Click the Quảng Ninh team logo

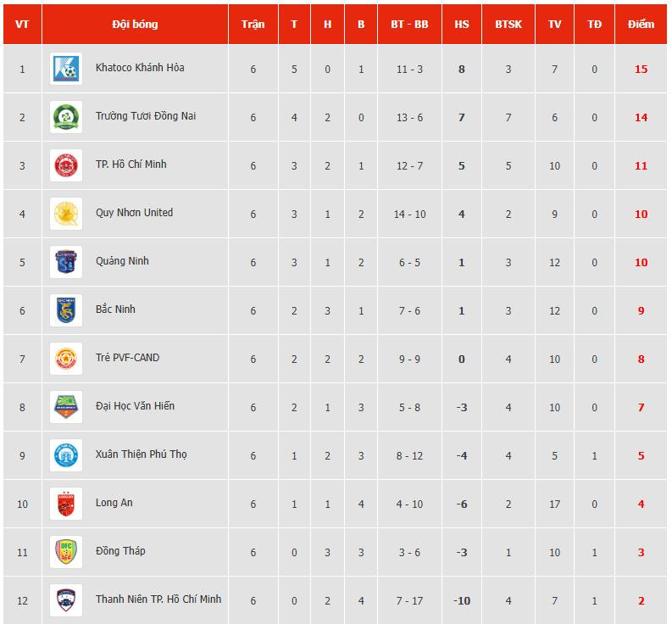pos(66,262)
